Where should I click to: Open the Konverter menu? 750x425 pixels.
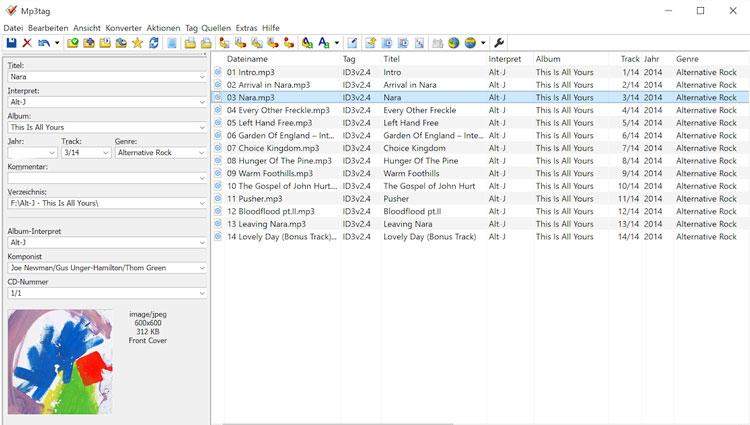pyautogui.click(x=124, y=28)
